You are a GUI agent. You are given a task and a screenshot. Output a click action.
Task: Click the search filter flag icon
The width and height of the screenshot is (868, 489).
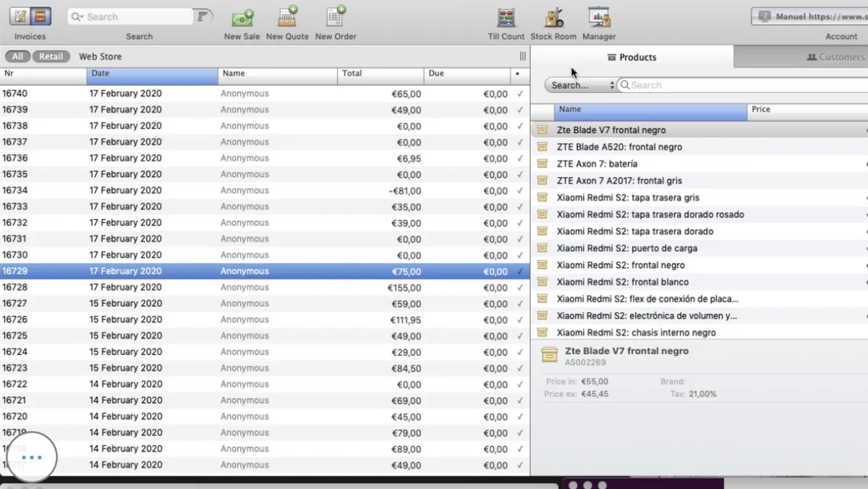pos(203,17)
